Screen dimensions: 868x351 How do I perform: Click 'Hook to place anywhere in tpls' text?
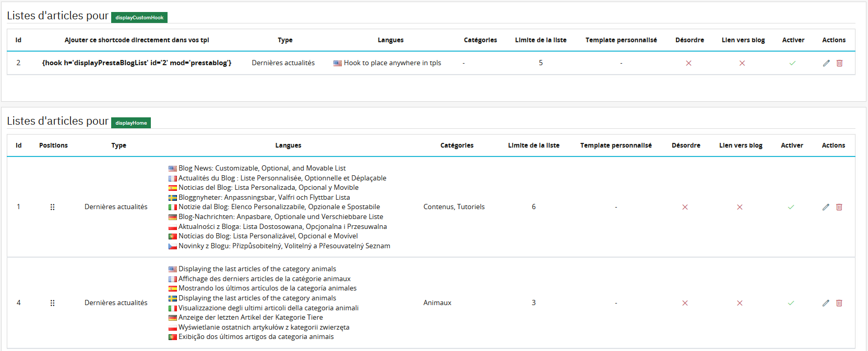coord(393,63)
